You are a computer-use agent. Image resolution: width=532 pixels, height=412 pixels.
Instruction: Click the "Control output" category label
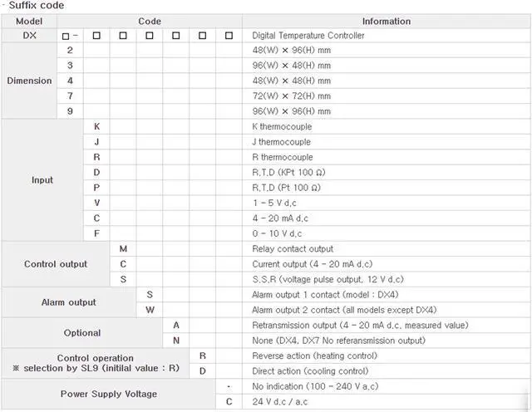click(x=56, y=264)
